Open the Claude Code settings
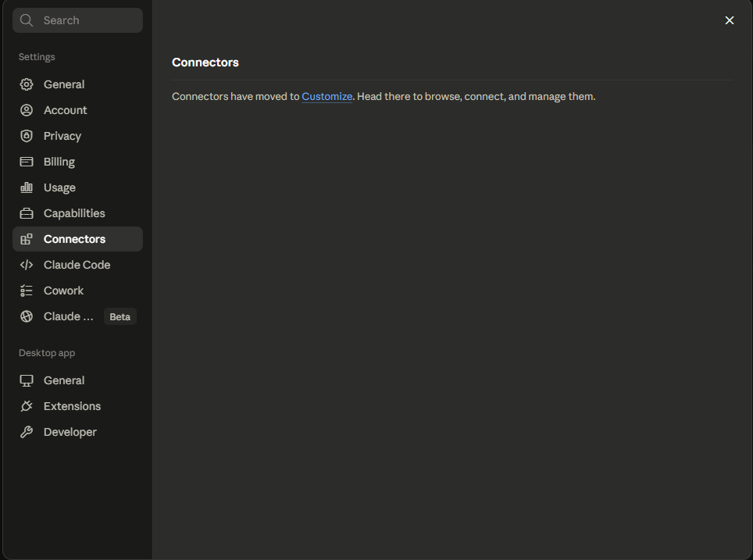Screen dimensions: 753x560 [77, 265]
